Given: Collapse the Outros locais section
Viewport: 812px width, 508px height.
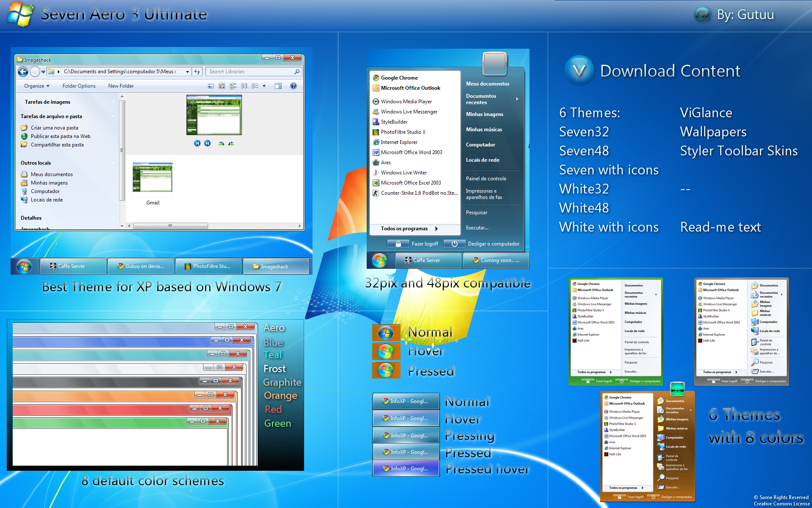Looking at the screenshot, I should [x=113, y=163].
